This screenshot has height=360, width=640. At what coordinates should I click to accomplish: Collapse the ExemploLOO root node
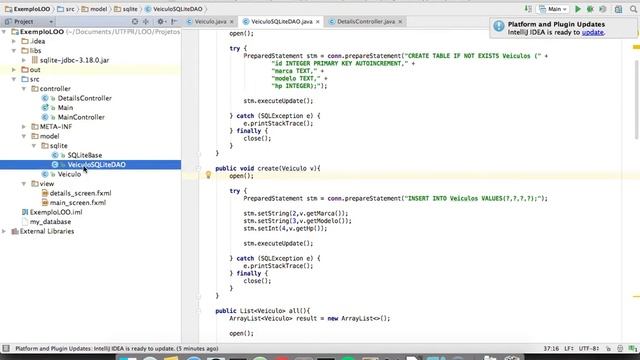tap(4, 31)
